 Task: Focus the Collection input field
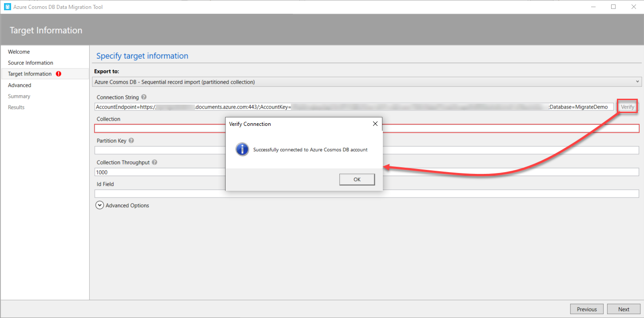coord(367,129)
